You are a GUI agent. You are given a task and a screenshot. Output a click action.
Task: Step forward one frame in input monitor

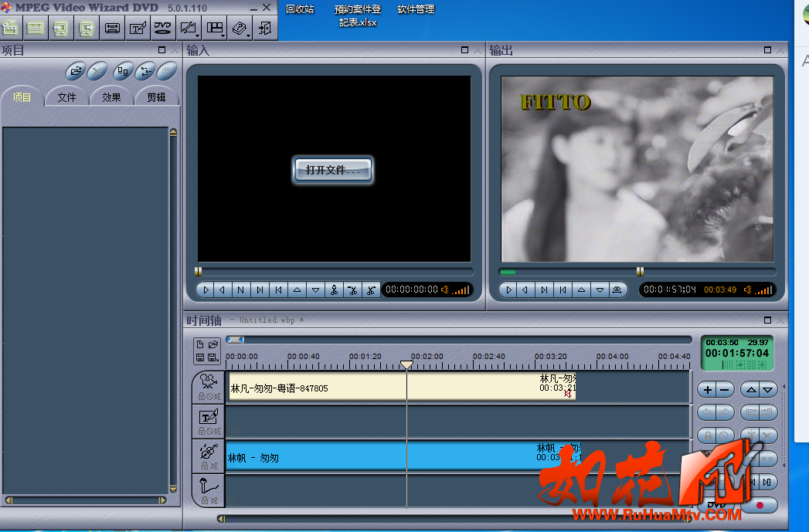(x=260, y=290)
